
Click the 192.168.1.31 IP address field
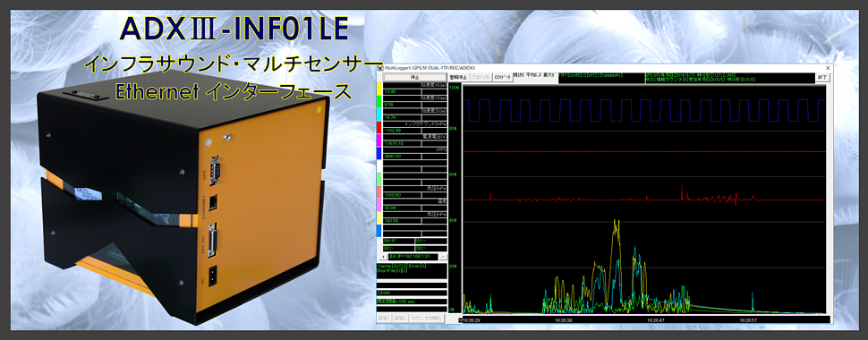pos(413,257)
